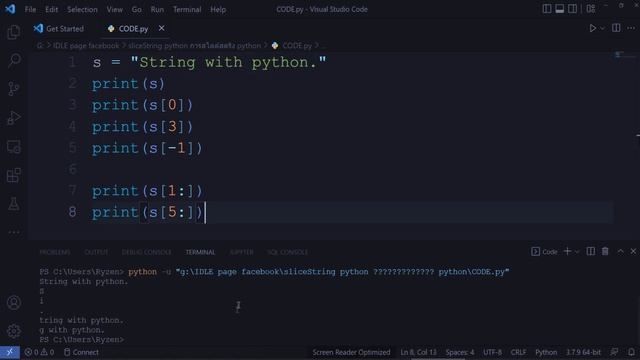Open feedback icon in status bar
The width and height of the screenshot is (640, 360).
pos(614,352)
